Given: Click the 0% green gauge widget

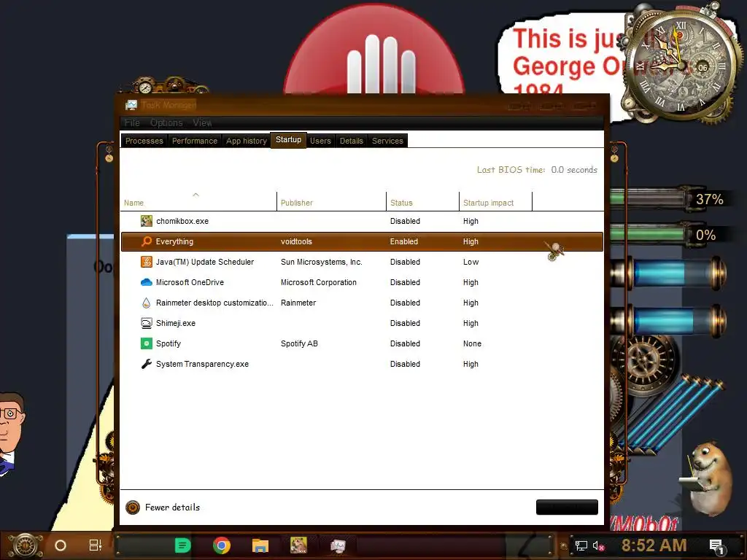Looking at the screenshot, I should [x=667, y=235].
